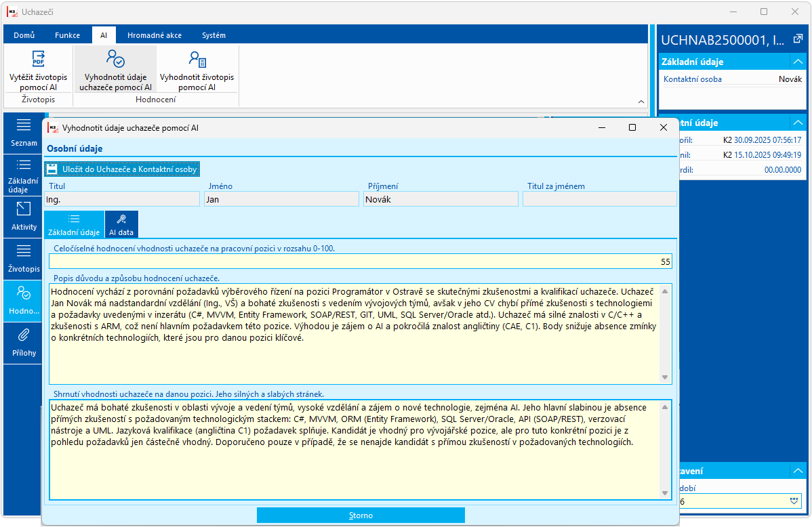Collapse the second preview panel with dates

coord(798,123)
